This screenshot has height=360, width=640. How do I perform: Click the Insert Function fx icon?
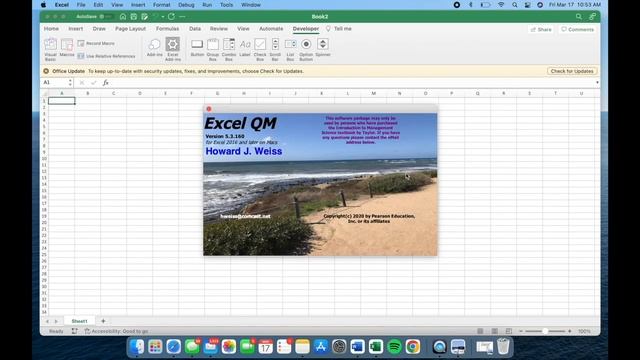[106, 82]
